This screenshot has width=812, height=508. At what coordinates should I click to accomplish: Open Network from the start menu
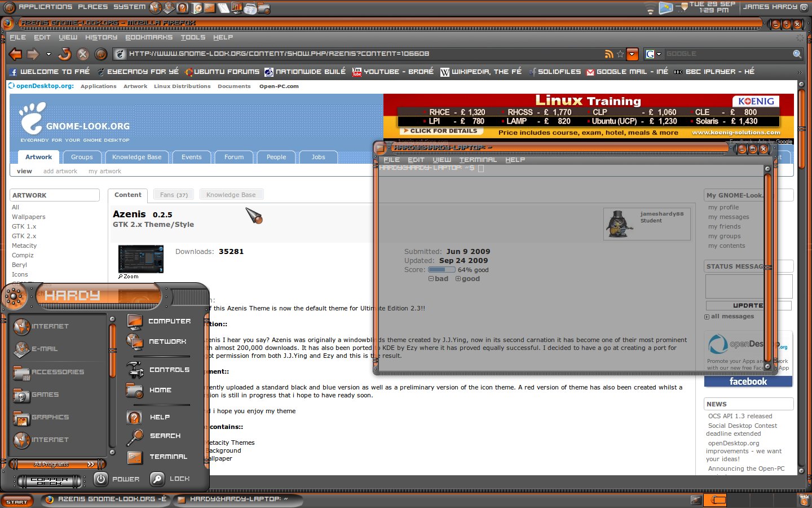pyautogui.click(x=157, y=341)
